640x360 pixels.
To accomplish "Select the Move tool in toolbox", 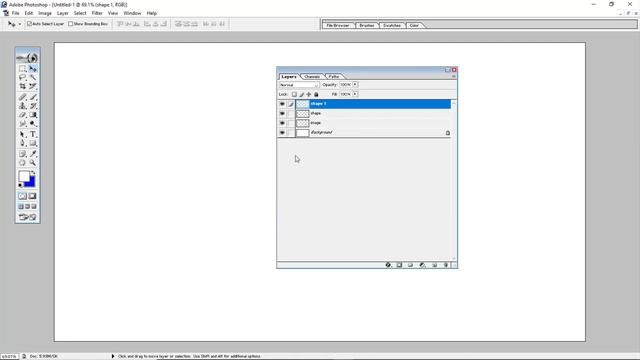I will pos(33,69).
